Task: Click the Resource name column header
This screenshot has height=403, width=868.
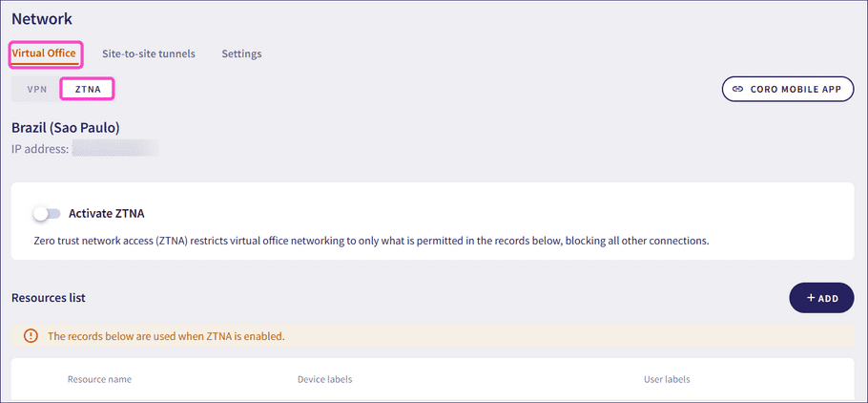Action: 99,379
